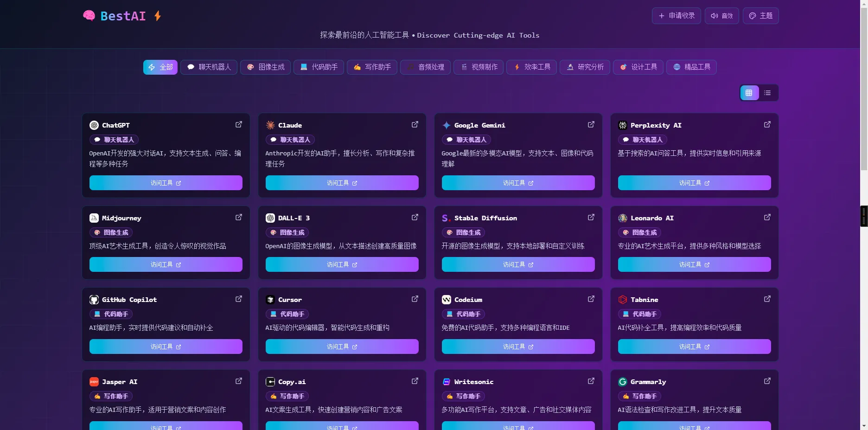The width and height of the screenshot is (868, 430).
Task: Open Google Gemini card's external link icon
Action: click(591, 124)
